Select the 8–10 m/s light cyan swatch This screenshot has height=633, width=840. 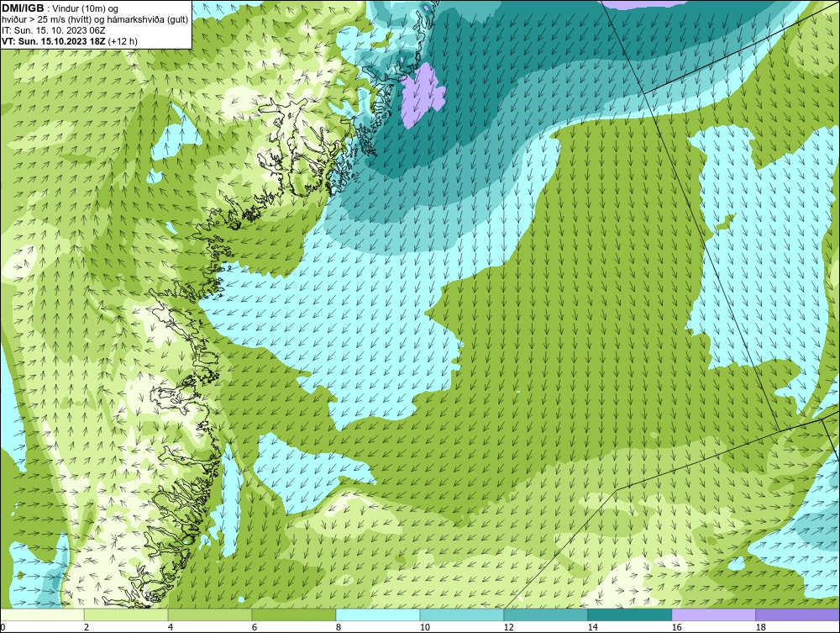click(378, 615)
